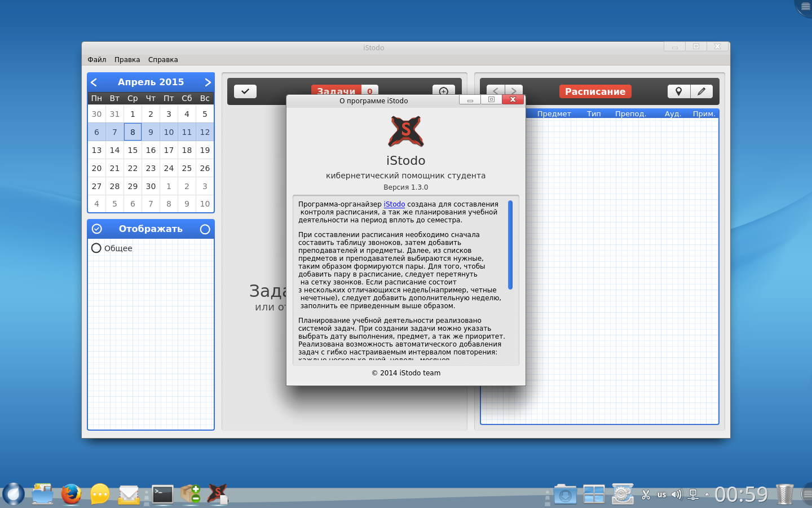
Task: Click the Тип column header
Action: pos(594,113)
